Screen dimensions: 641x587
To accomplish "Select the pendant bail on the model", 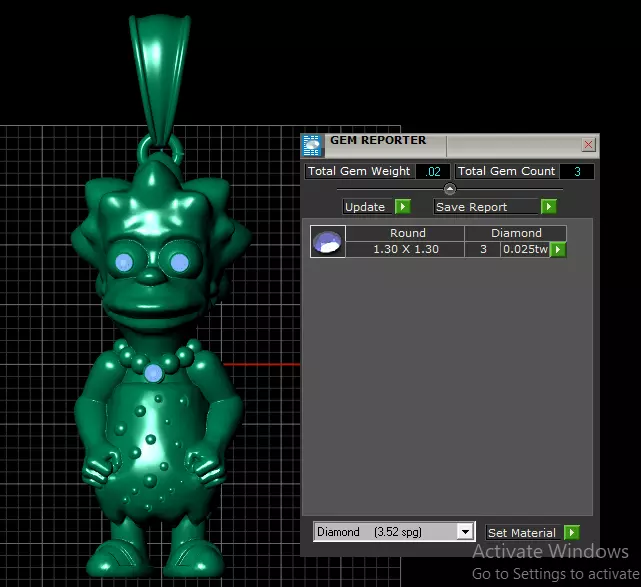I will 159,80.
